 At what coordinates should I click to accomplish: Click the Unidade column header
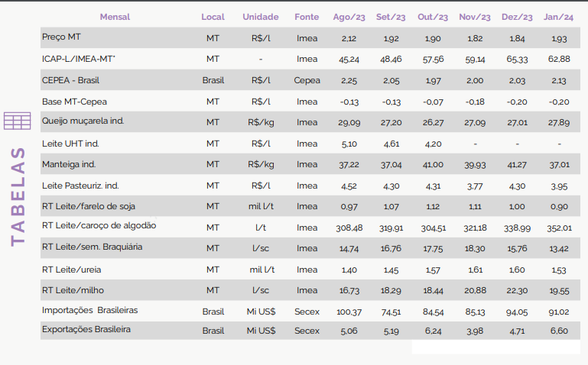click(x=261, y=17)
